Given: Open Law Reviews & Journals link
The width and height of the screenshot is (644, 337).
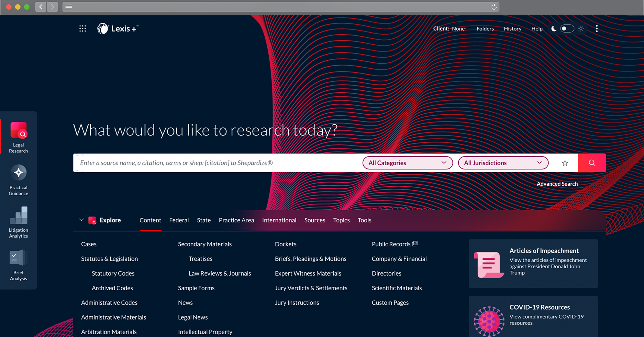Looking at the screenshot, I should [x=220, y=274].
